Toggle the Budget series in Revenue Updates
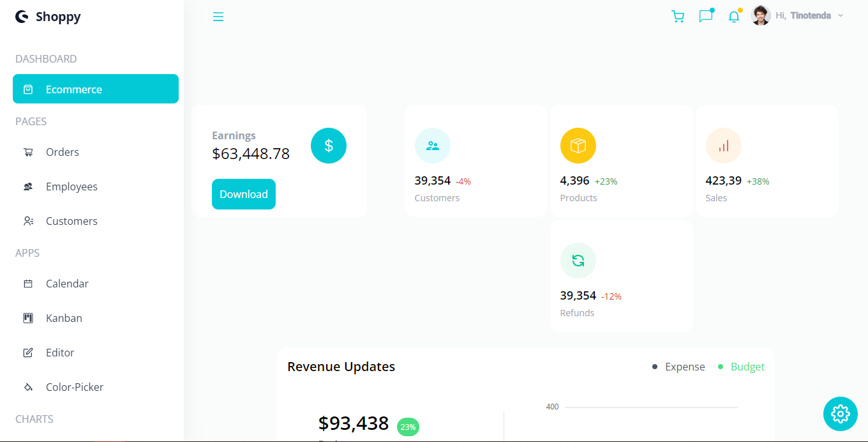This screenshot has width=868, height=442. point(747,366)
